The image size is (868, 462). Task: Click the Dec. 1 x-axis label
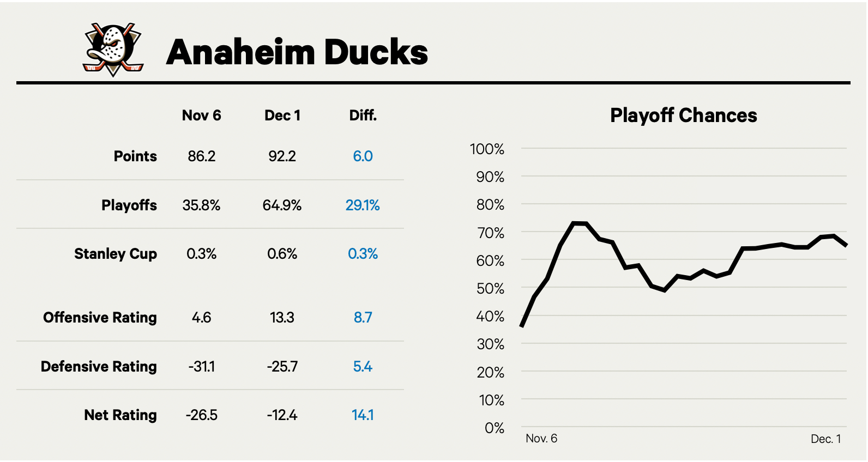click(x=825, y=439)
